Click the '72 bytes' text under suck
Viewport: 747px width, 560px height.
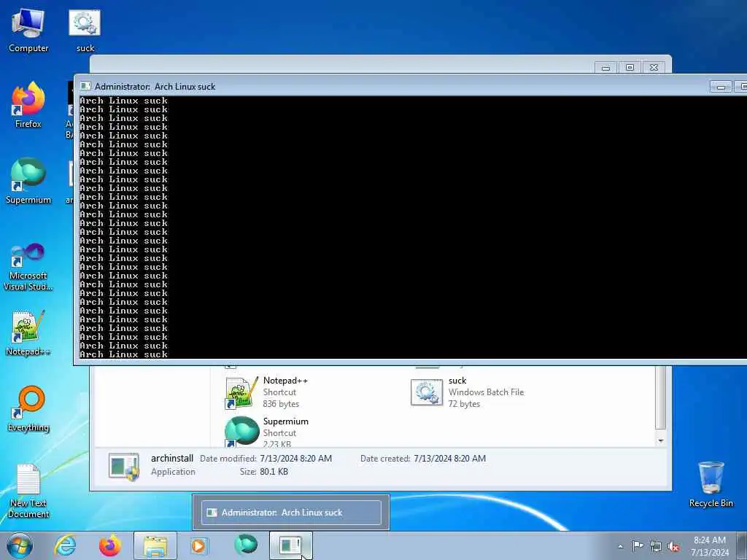pos(464,404)
